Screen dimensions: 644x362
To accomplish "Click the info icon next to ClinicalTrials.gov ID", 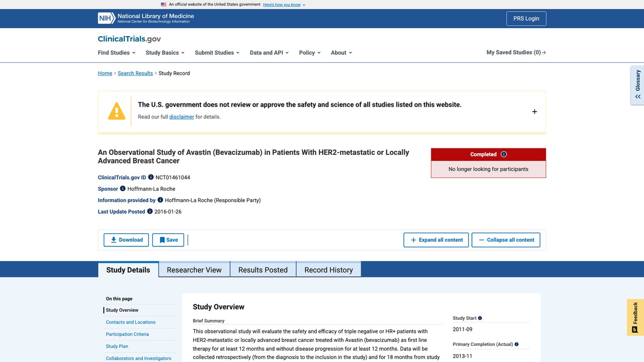I will click(x=151, y=177).
